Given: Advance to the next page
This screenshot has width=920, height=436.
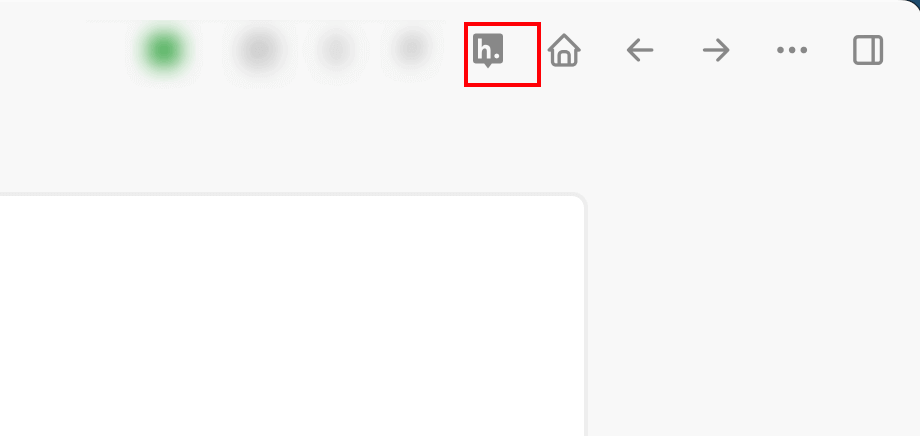Looking at the screenshot, I should [716, 50].
